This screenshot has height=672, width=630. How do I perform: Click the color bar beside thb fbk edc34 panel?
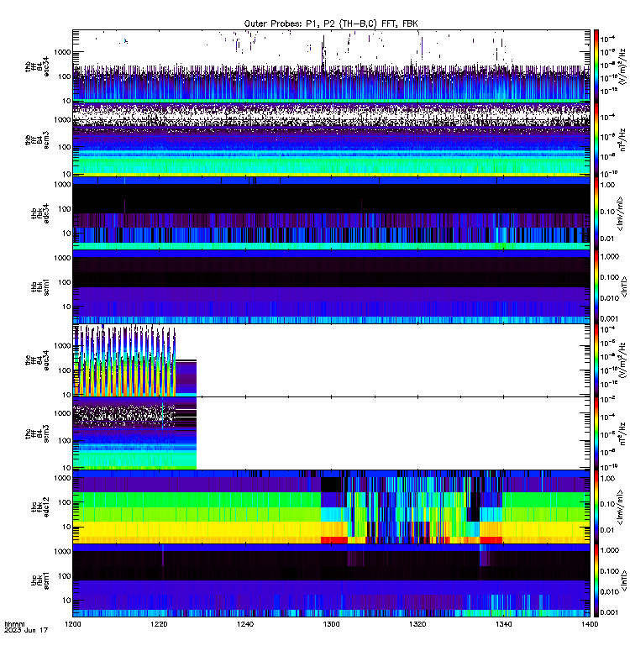tap(596, 213)
